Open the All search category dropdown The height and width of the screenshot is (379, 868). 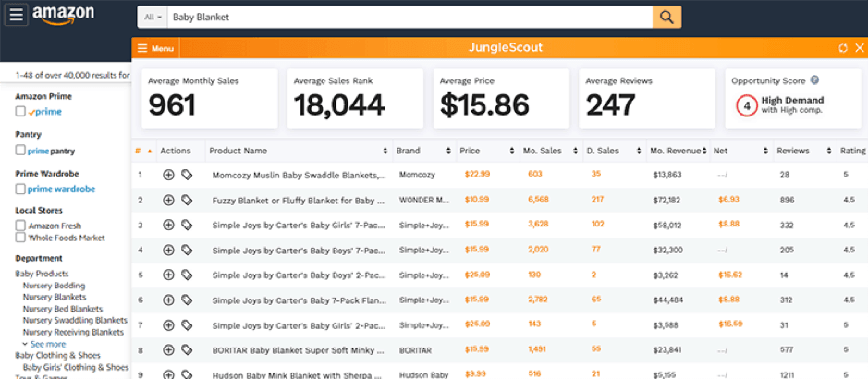(153, 18)
